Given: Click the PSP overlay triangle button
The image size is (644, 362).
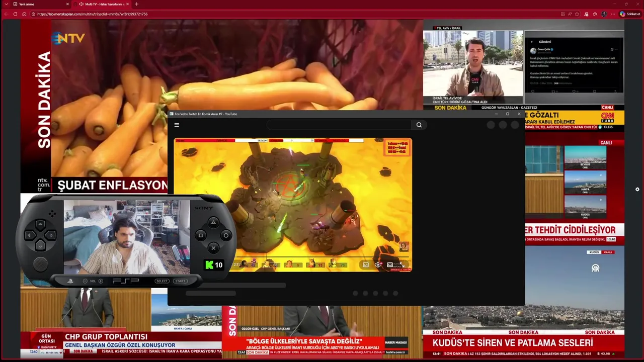Looking at the screenshot, I should tap(213, 222).
